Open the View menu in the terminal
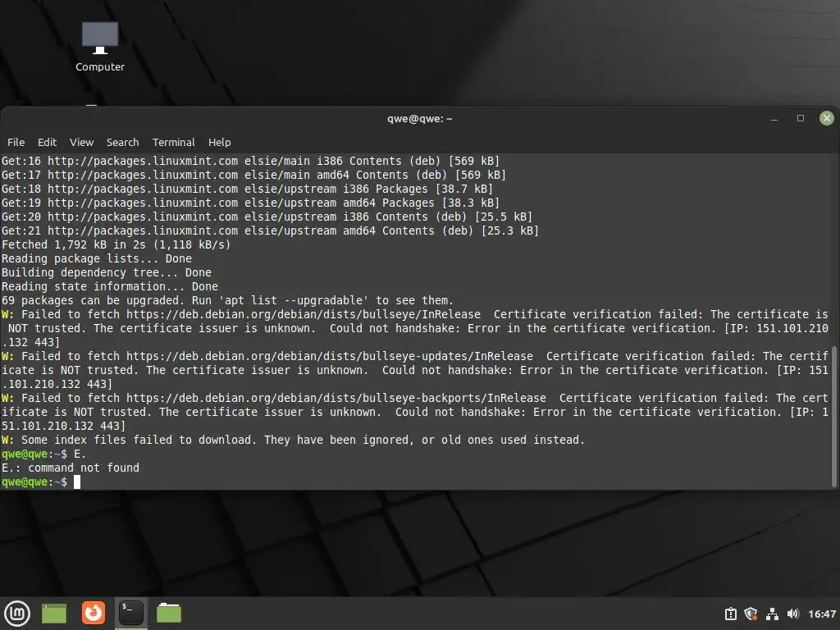 tap(81, 143)
